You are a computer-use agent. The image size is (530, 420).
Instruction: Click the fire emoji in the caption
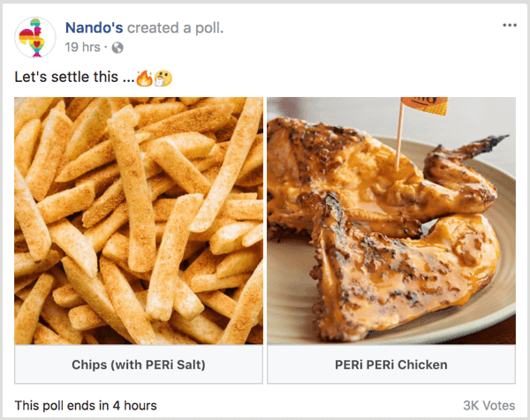[144, 78]
